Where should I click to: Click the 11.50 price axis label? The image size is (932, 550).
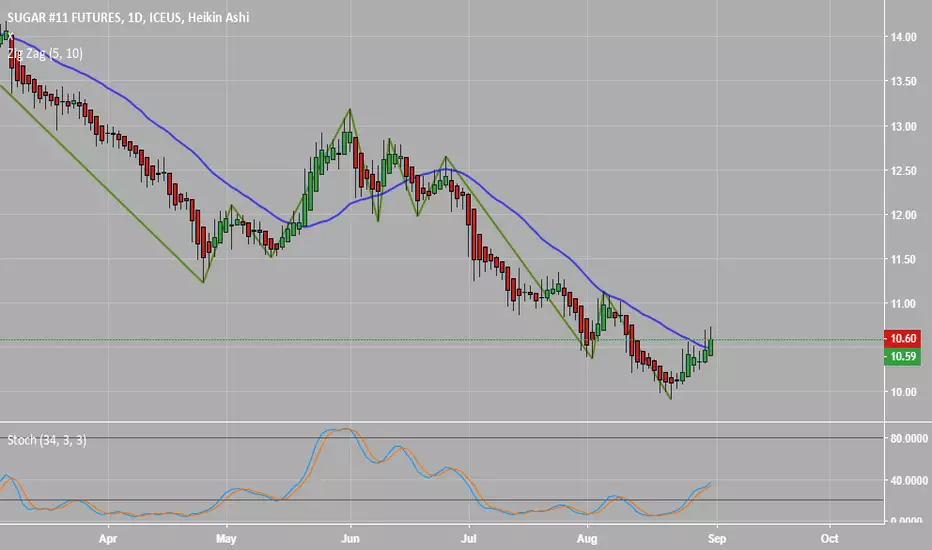click(903, 259)
